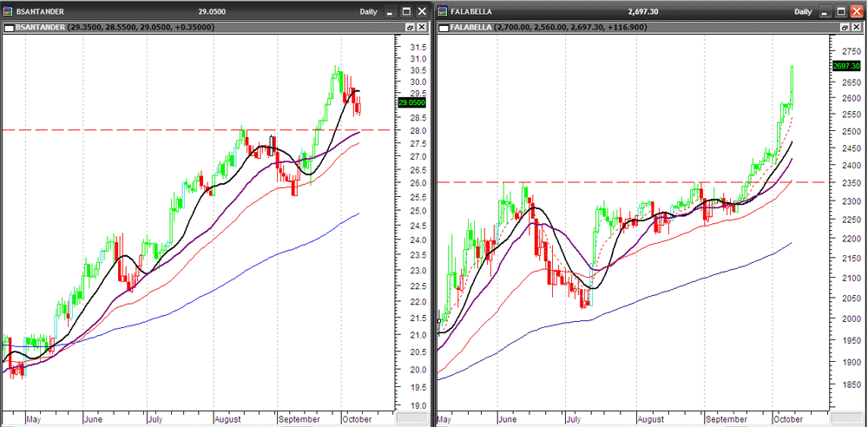This screenshot has width=868, height=427.
Task: Close the FALABELLA inner chart pane
Action: pyautogui.click(x=856, y=27)
